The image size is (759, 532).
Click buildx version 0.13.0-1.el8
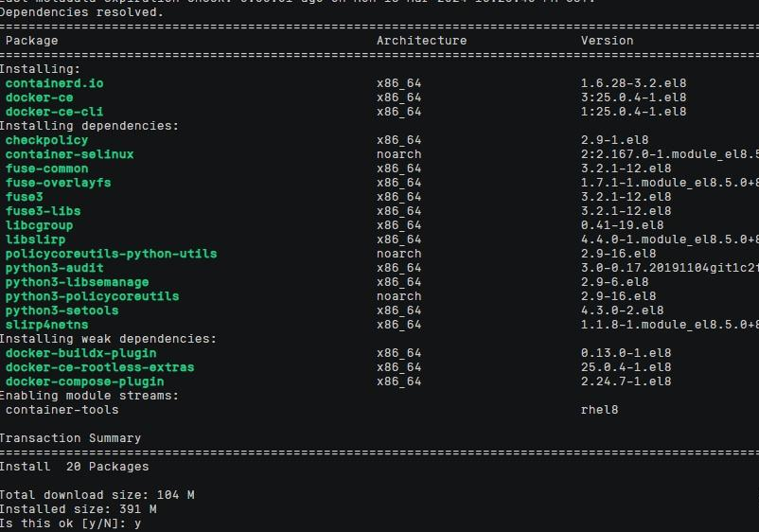[x=626, y=353]
